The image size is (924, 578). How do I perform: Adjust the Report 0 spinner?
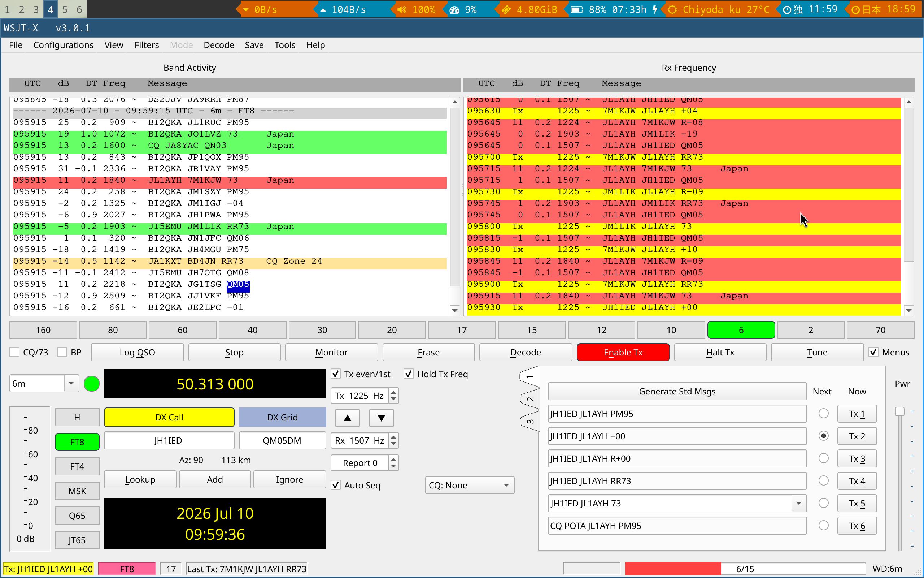pyautogui.click(x=365, y=463)
